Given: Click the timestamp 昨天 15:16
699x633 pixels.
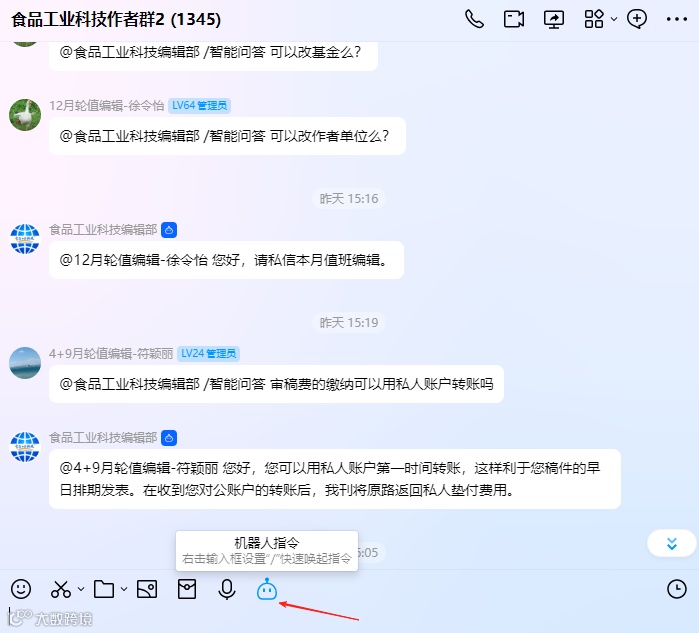Looking at the screenshot, I should 349,198.
